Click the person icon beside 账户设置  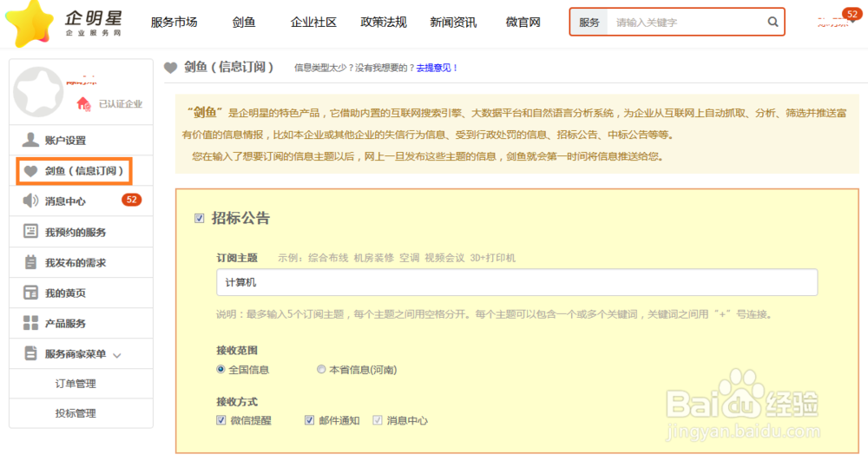tap(30, 140)
